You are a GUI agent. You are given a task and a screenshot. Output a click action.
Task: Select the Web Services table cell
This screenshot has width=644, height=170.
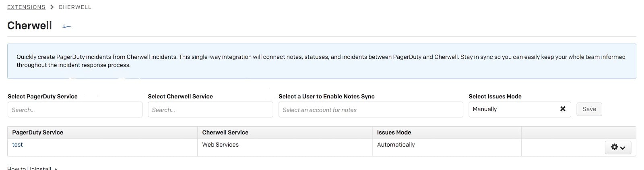[x=220, y=145]
